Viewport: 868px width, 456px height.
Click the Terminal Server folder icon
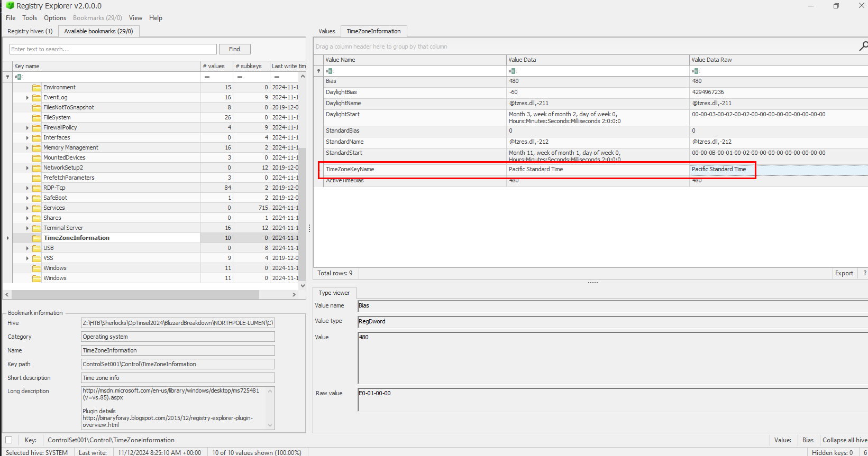(36, 228)
